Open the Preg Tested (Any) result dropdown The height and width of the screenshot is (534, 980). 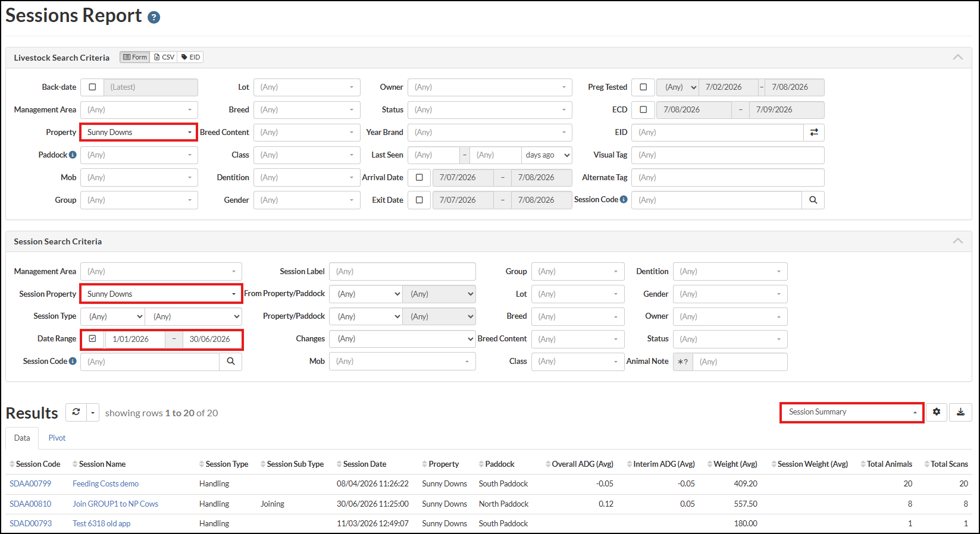click(x=678, y=87)
